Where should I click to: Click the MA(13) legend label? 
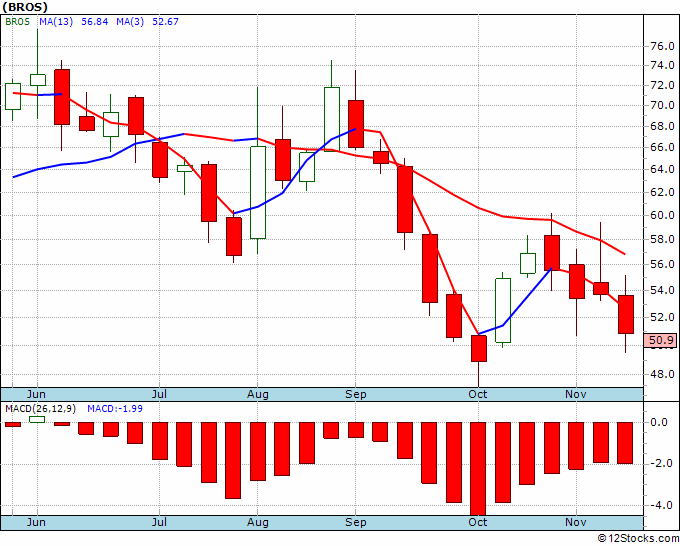click(56, 22)
